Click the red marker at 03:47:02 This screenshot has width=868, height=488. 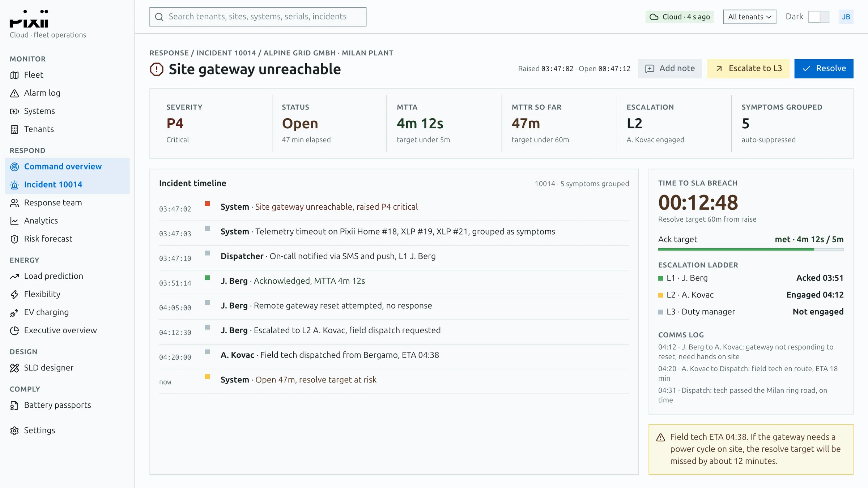point(207,204)
